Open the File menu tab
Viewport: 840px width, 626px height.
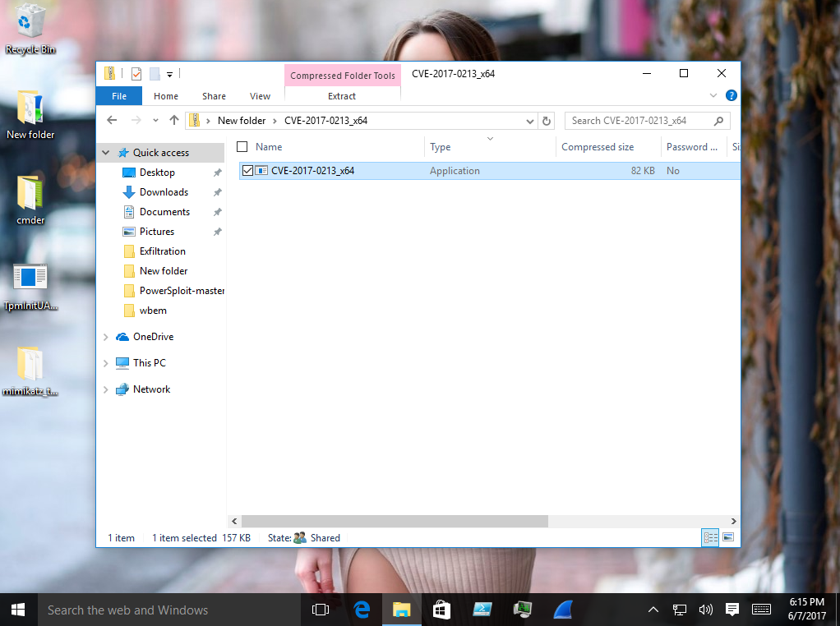(119, 96)
